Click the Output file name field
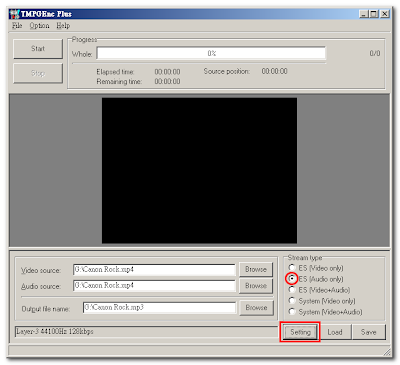This screenshot has height=365, width=400. (159, 307)
